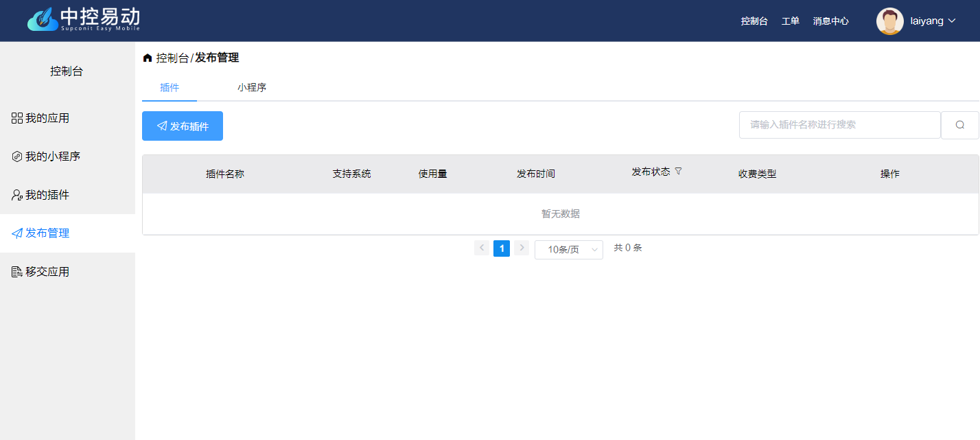
Task: Click the 插件名称 column header
Action: coord(225,174)
